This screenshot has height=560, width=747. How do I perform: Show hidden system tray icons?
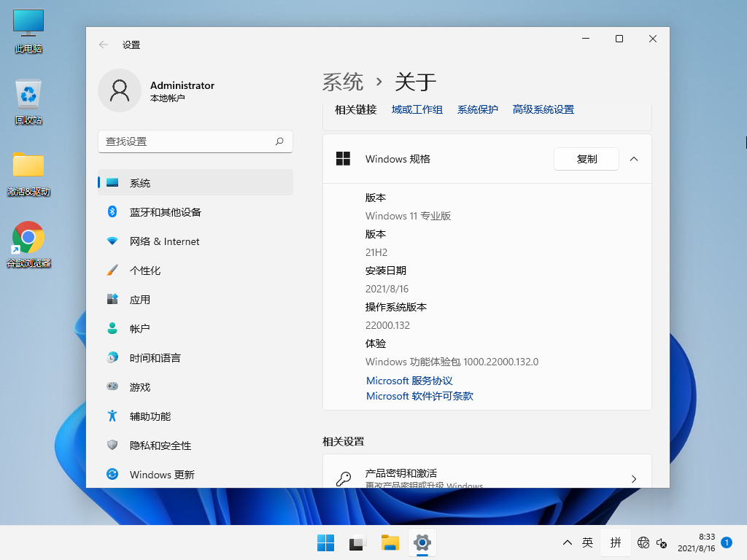pyautogui.click(x=567, y=542)
